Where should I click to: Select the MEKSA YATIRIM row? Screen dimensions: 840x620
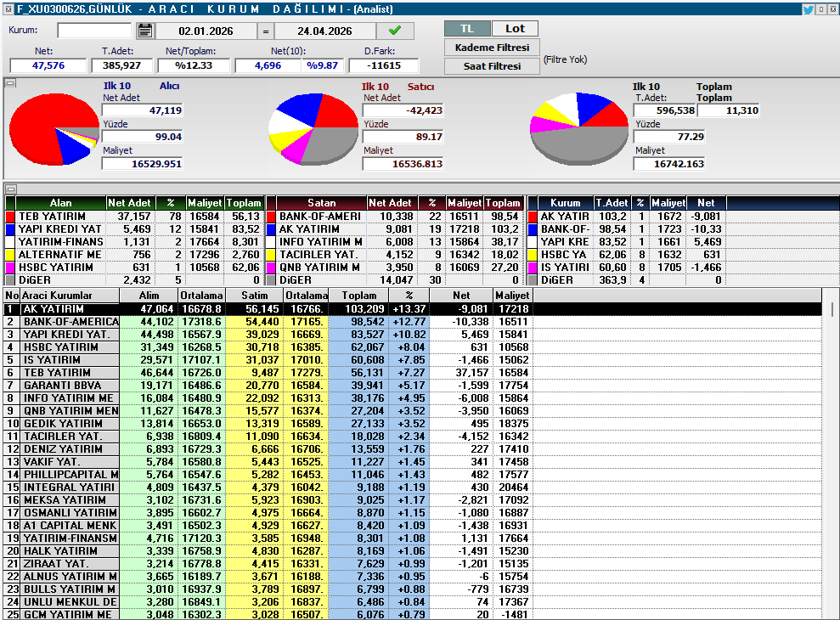pyautogui.click(x=413, y=500)
